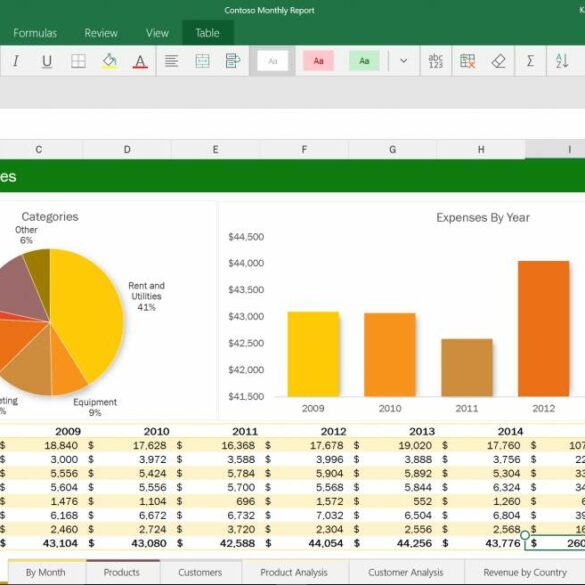Viewport: 585px width, 585px height.
Task: Click the wrap text icon
Action: pyautogui.click(x=232, y=61)
